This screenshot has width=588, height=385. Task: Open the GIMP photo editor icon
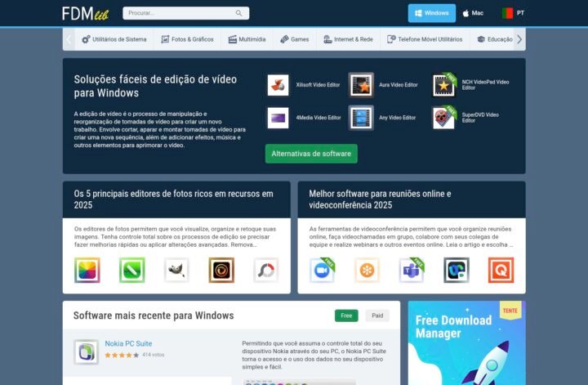coord(176,271)
